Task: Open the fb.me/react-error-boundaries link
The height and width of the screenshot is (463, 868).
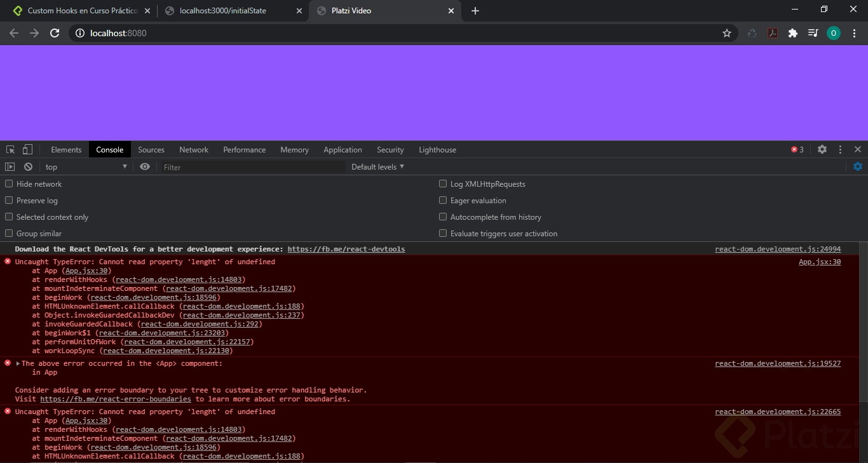Action: [x=116, y=399]
